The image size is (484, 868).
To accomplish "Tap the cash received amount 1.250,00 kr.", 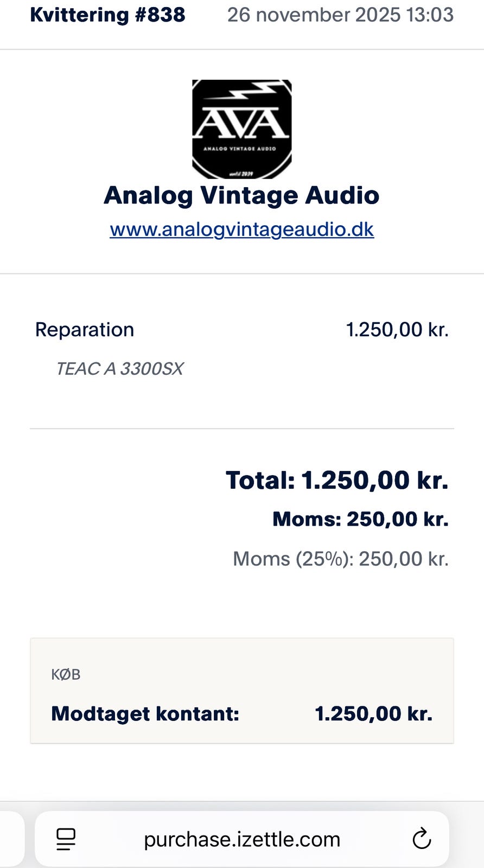I will [x=373, y=713].
